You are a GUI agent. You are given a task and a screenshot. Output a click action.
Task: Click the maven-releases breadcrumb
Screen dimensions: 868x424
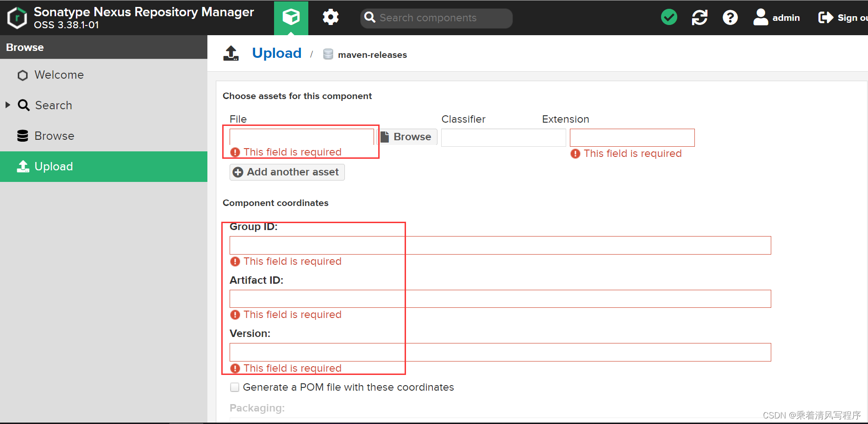(372, 55)
